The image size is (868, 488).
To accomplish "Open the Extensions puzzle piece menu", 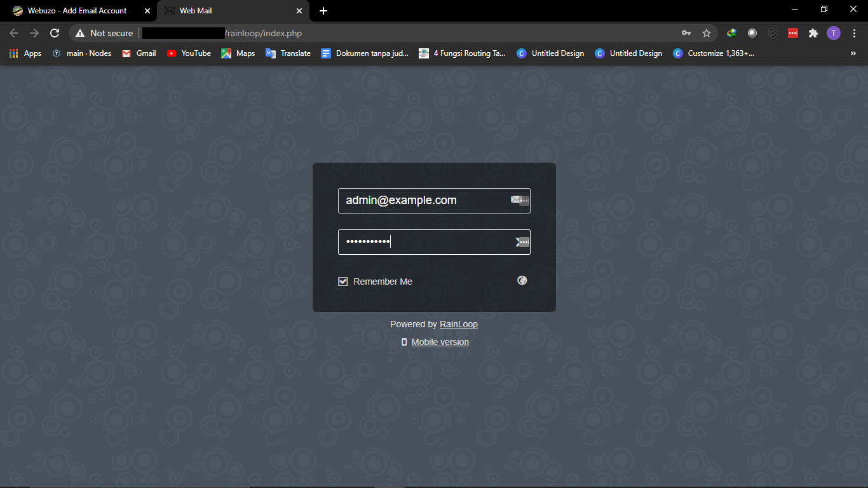I will click(x=813, y=33).
